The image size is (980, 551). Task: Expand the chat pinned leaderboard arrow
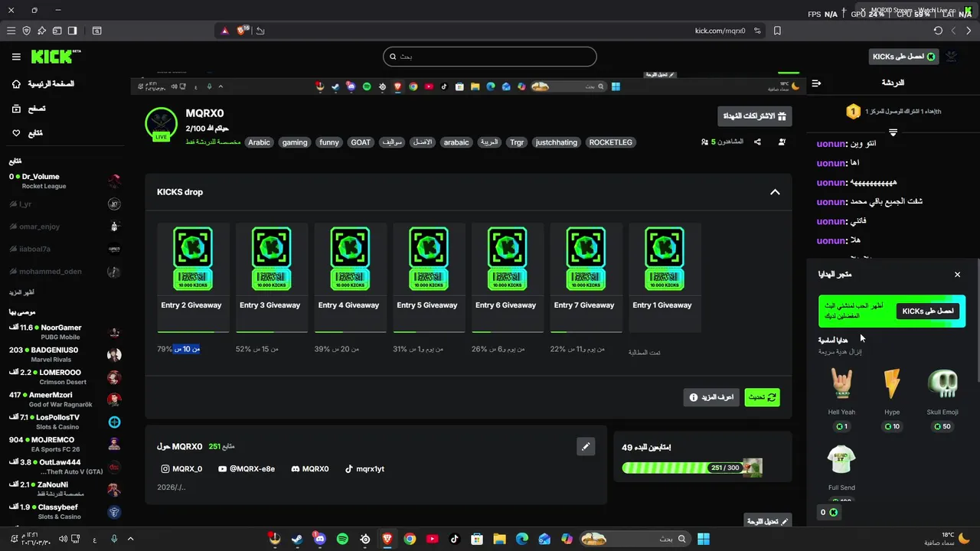(893, 132)
